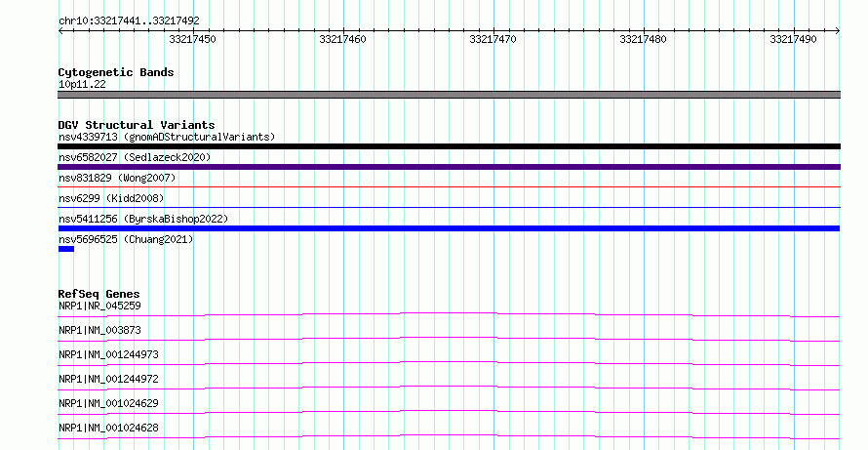Click ruler tick label 33217460

click(342, 39)
